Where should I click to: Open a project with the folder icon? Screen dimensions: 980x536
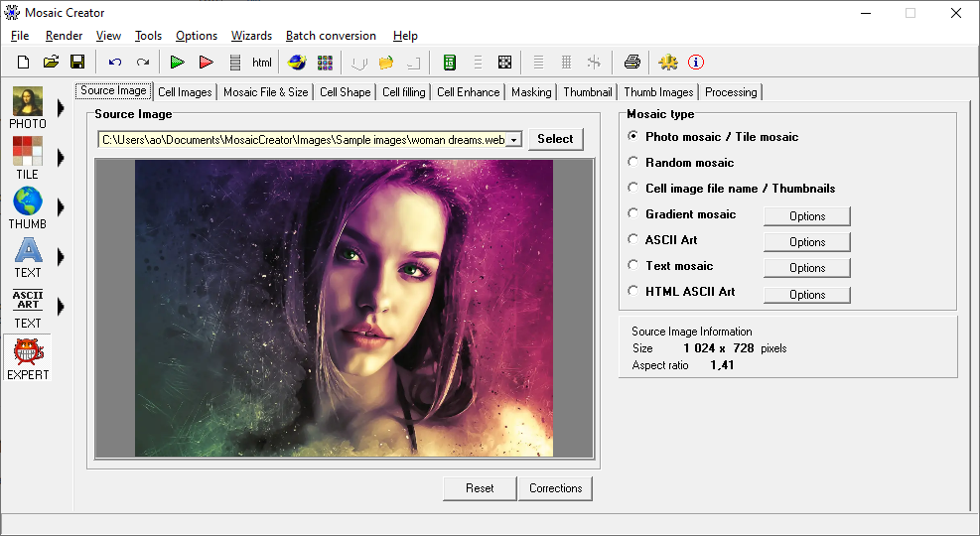51,62
